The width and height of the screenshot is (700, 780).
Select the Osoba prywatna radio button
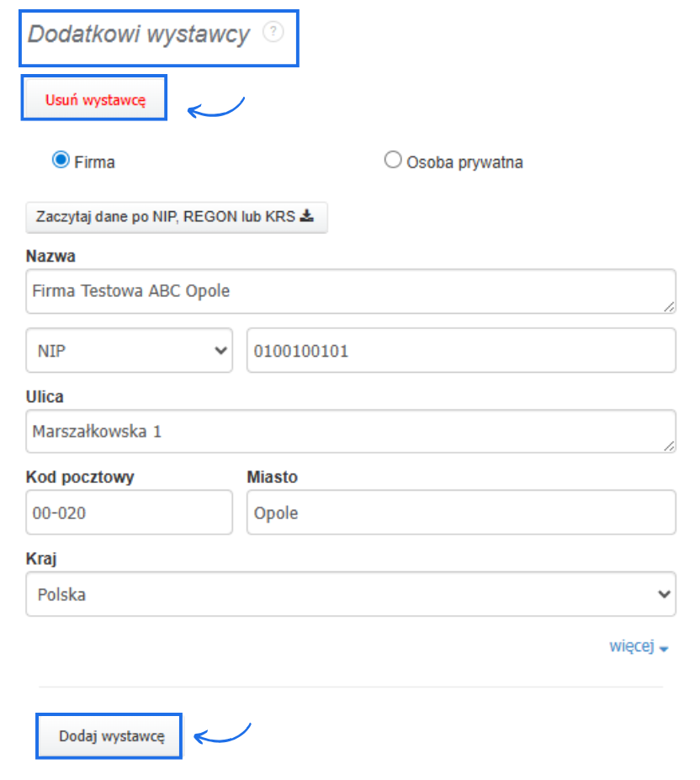[x=392, y=160]
